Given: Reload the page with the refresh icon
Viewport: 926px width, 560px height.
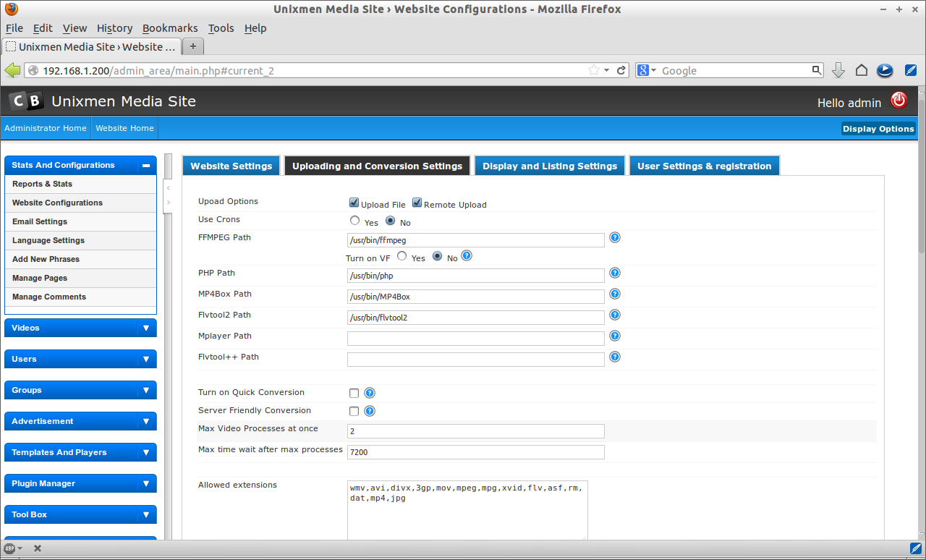Looking at the screenshot, I should pyautogui.click(x=621, y=70).
